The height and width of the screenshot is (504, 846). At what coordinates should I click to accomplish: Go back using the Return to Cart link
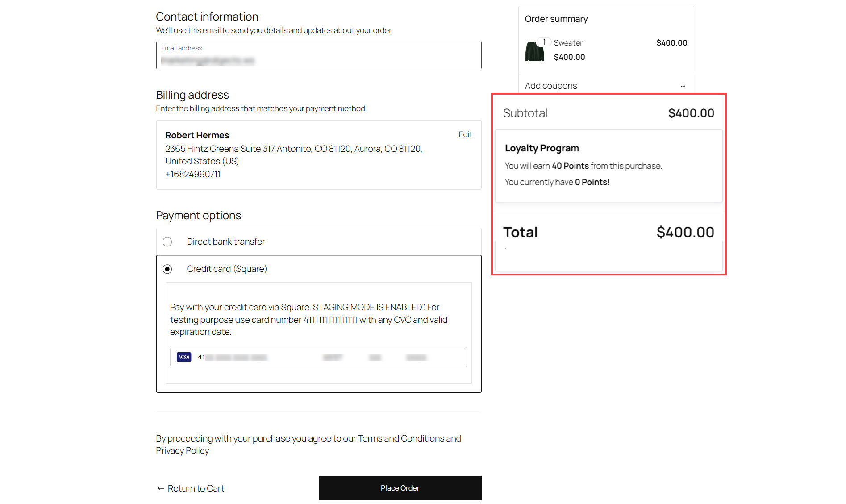tap(196, 488)
